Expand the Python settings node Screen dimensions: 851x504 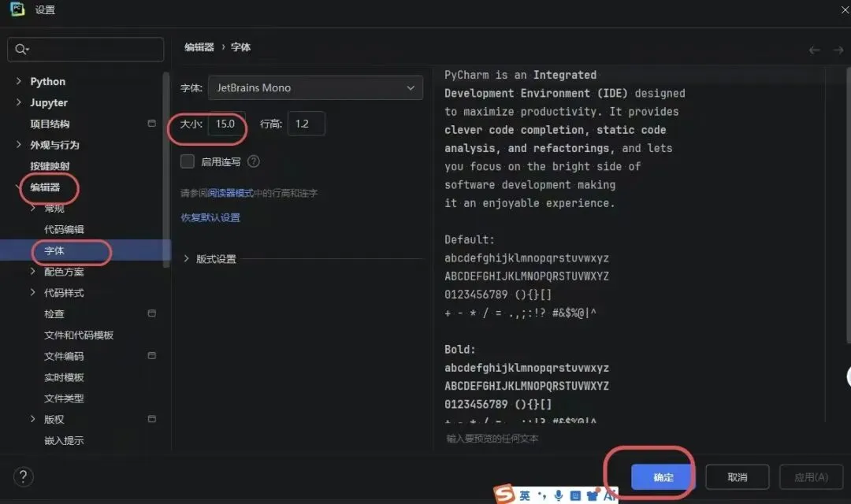click(x=19, y=81)
